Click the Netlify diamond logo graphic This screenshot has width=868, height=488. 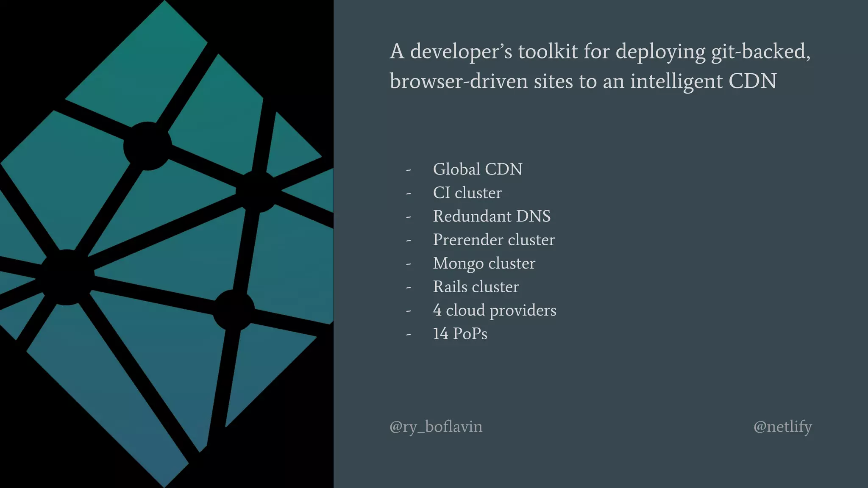click(167, 244)
